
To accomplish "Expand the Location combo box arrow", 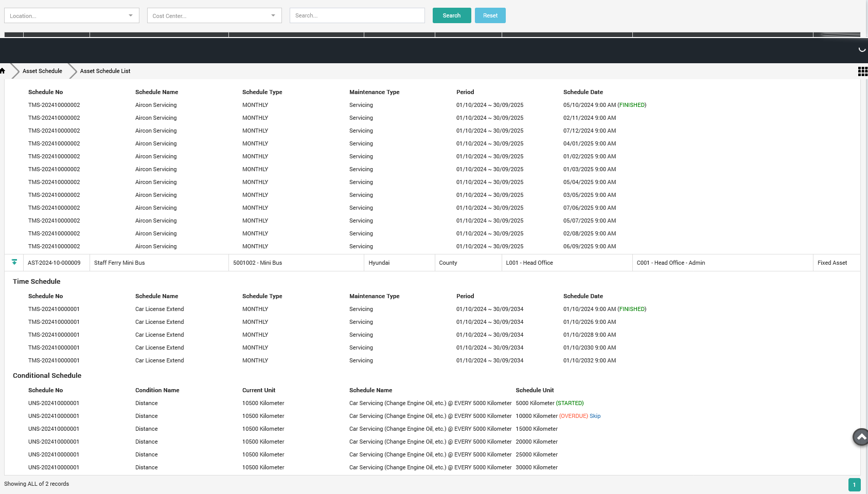I will click(131, 15).
